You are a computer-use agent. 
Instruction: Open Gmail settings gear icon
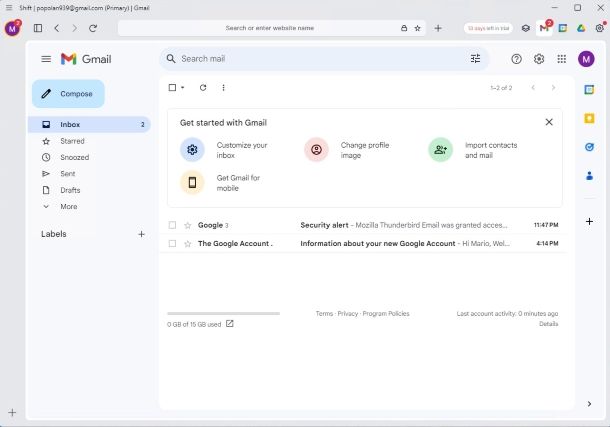[x=539, y=59]
